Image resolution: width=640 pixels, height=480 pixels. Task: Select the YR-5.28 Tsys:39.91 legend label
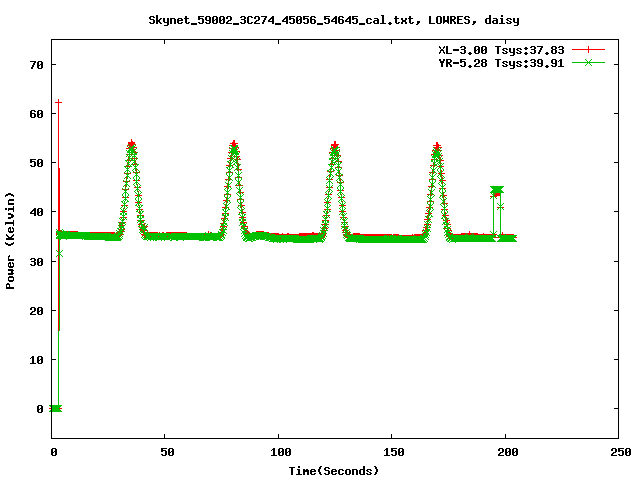coord(501,63)
